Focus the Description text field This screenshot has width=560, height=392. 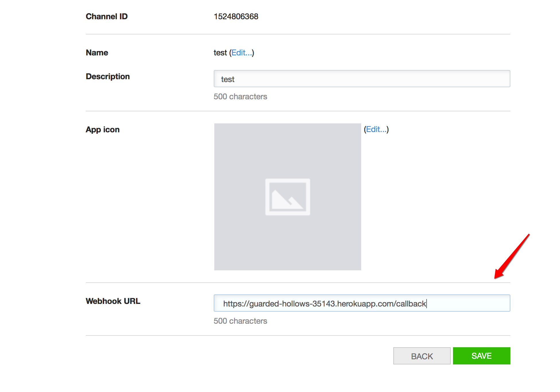361,79
